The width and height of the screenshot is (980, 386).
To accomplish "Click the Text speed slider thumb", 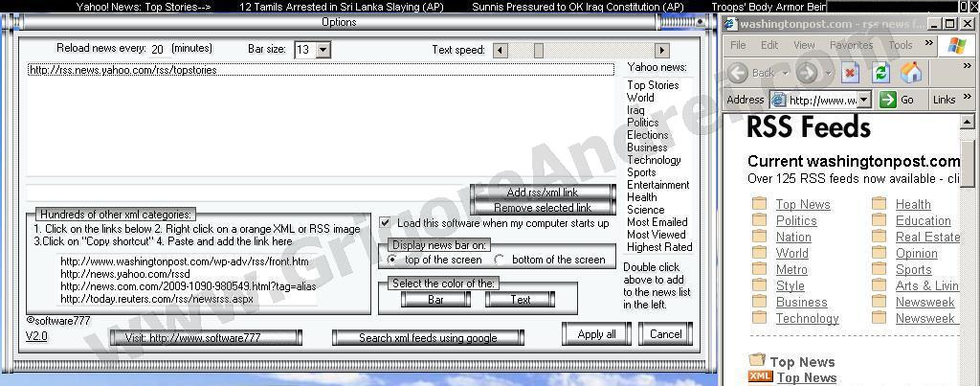I will coord(538,50).
